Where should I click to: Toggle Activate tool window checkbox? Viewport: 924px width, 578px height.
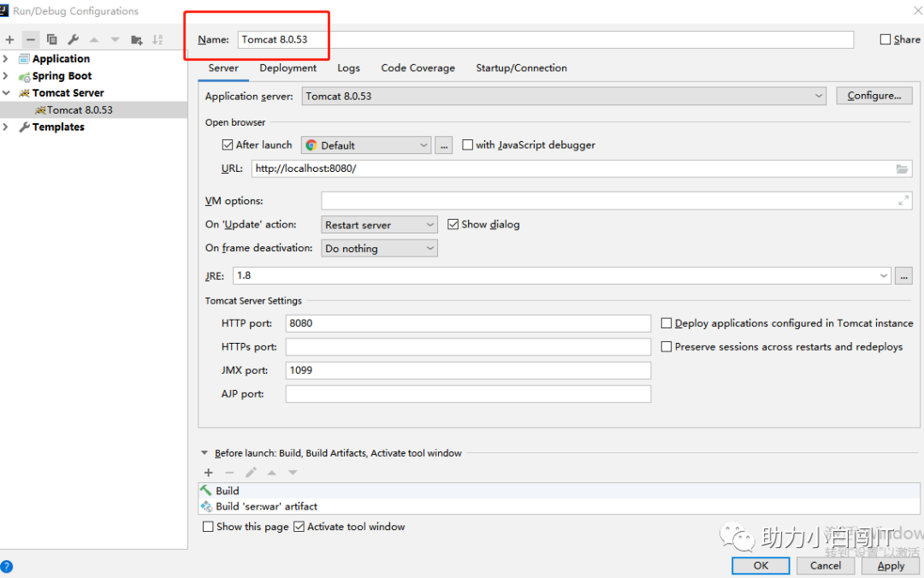(x=299, y=527)
